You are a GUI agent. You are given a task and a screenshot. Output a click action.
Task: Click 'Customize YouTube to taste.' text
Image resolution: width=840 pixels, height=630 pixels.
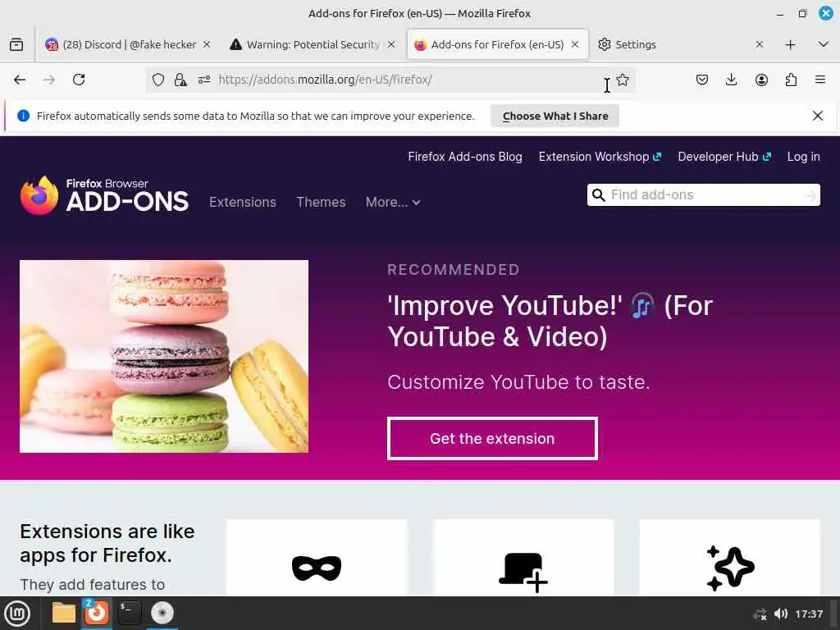click(x=518, y=382)
